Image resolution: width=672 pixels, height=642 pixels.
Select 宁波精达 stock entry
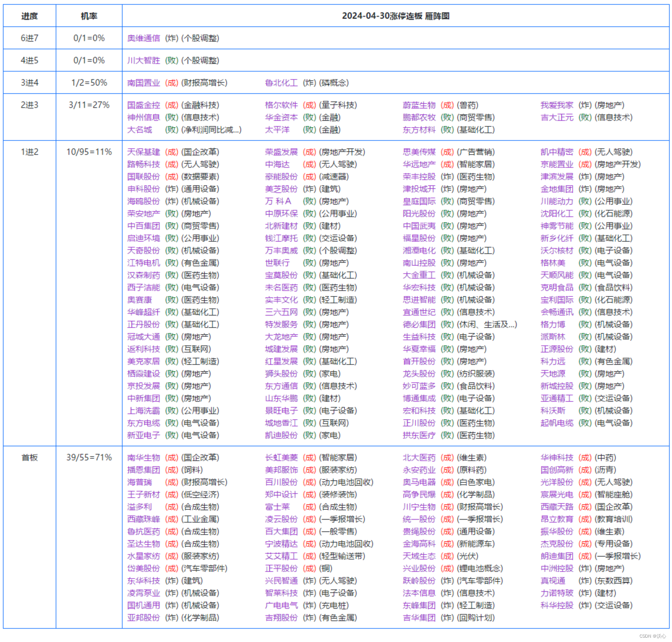[281, 543]
